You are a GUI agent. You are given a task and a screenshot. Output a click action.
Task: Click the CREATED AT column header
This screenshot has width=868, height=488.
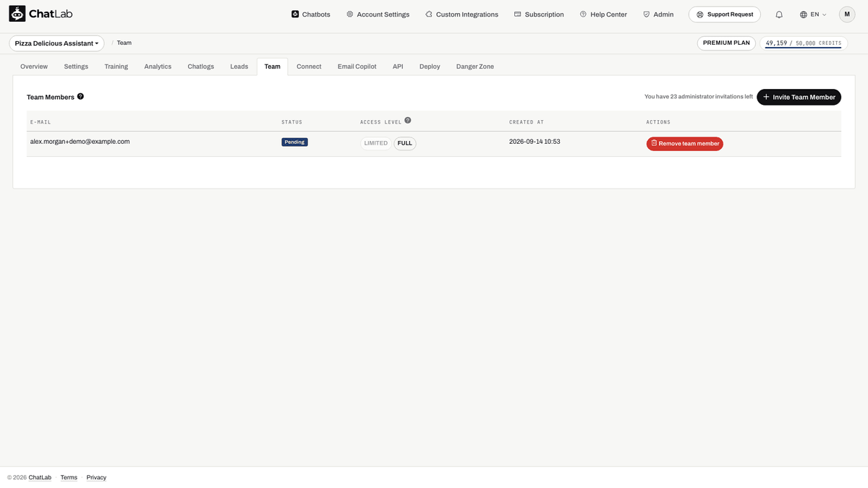(527, 122)
